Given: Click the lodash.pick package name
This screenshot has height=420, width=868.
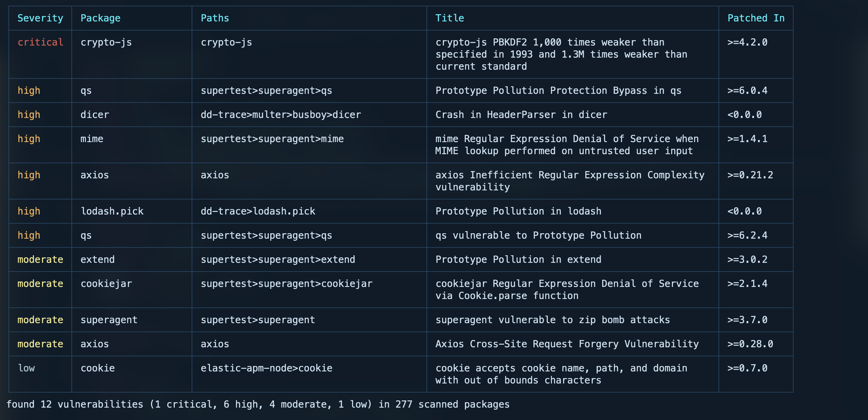Looking at the screenshot, I should [112, 211].
